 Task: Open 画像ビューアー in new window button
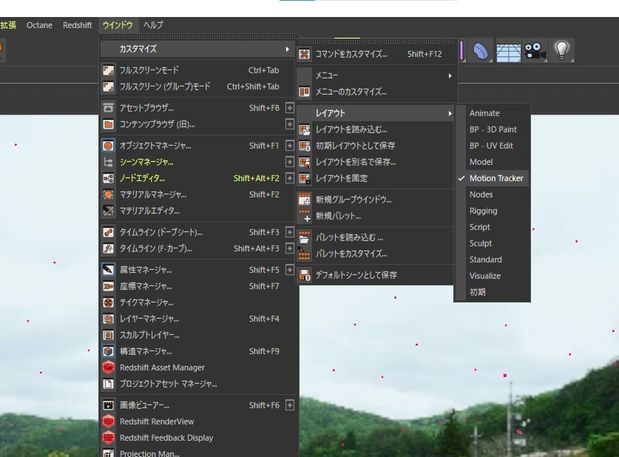[290, 405]
